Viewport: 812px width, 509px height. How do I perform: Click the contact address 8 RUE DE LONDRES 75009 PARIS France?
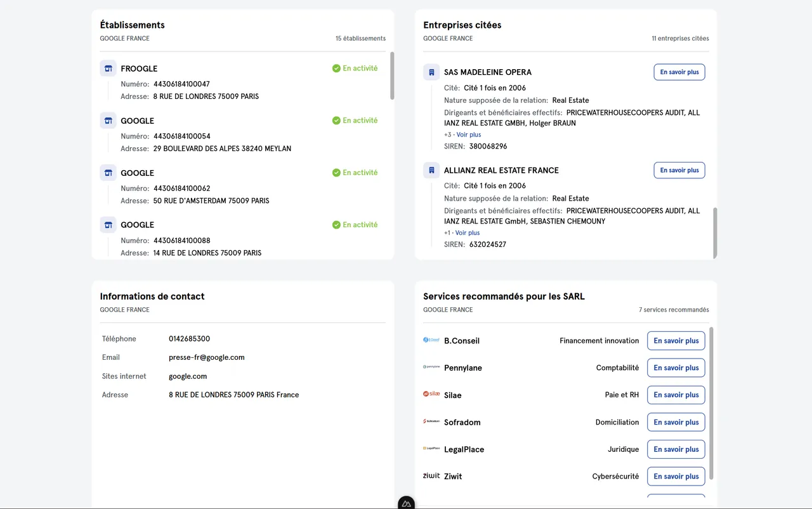(233, 395)
